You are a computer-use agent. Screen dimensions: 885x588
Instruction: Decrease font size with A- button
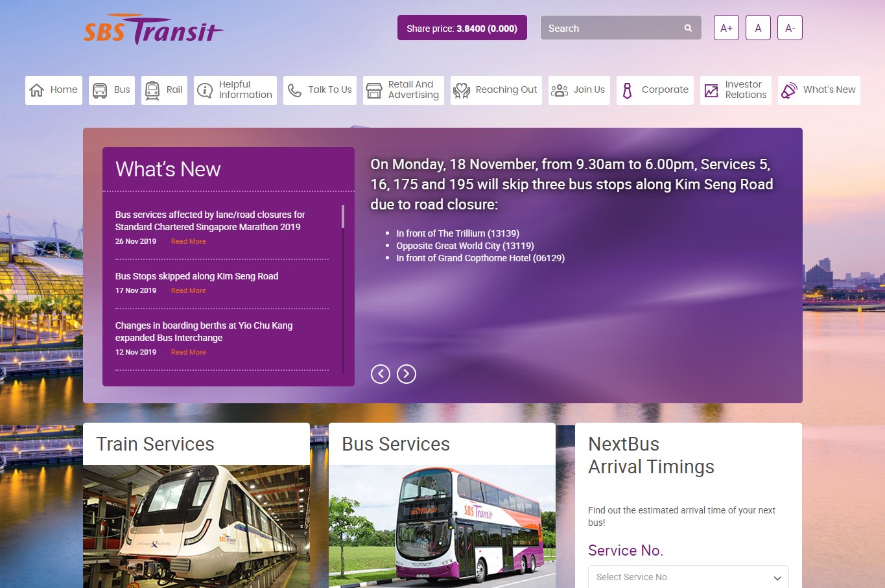point(790,28)
